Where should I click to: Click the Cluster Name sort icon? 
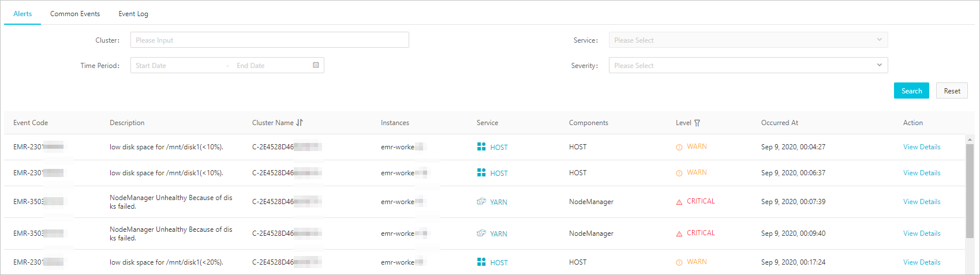[300, 123]
